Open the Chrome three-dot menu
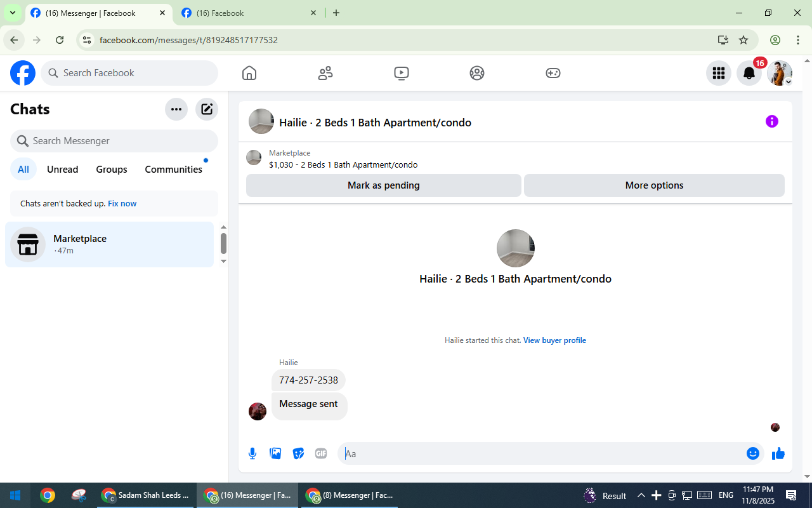 click(x=798, y=40)
